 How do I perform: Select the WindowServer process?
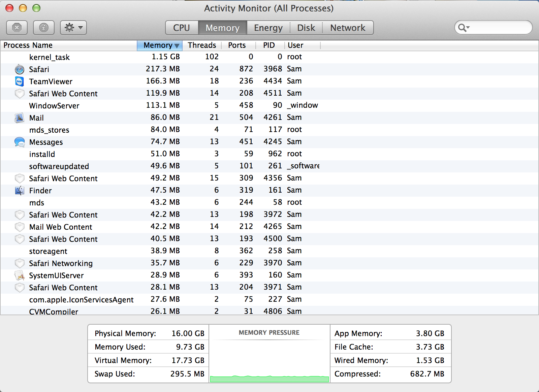pos(269,106)
